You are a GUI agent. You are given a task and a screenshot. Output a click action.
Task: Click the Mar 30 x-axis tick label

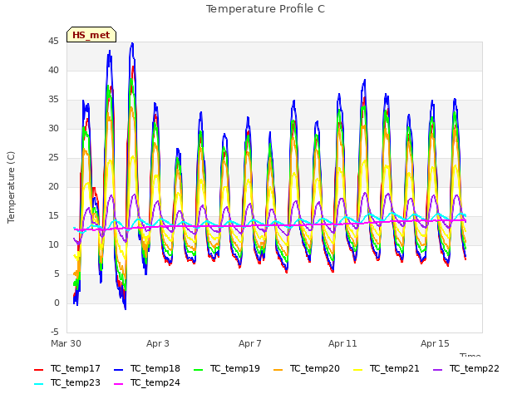coord(66,343)
